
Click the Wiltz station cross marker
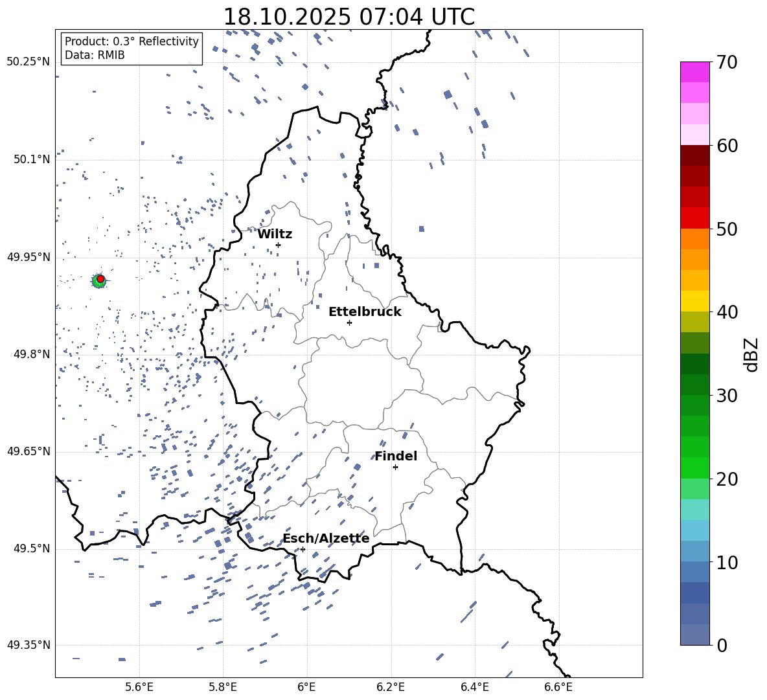pyautogui.click(x=278, y=245)
